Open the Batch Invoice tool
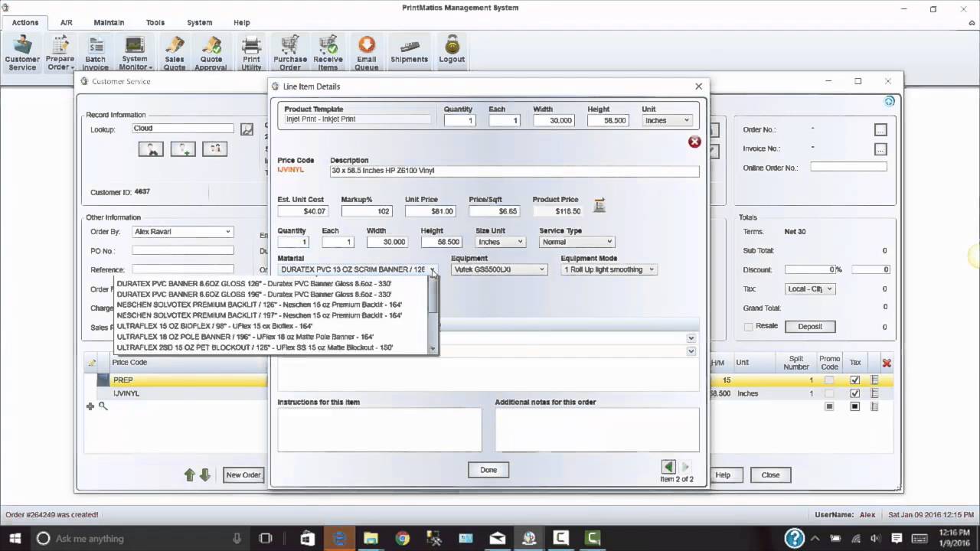 (96, 53)
